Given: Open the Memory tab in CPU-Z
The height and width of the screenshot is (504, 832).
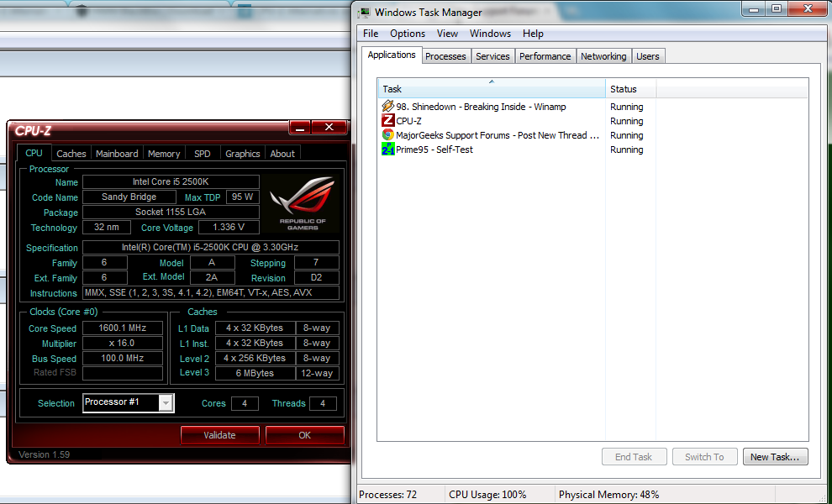Looking at the screenshot, I should coord(164,154).
